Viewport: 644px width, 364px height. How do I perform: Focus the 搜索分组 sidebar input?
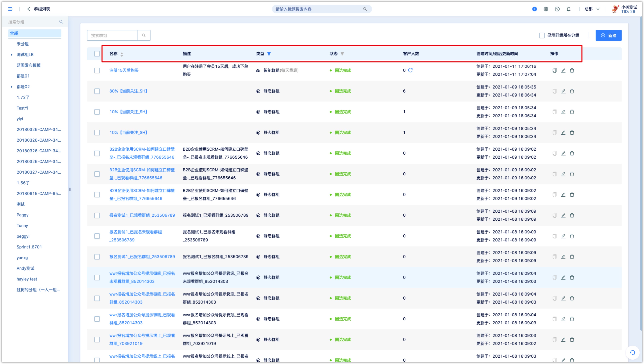click(33, 22)
